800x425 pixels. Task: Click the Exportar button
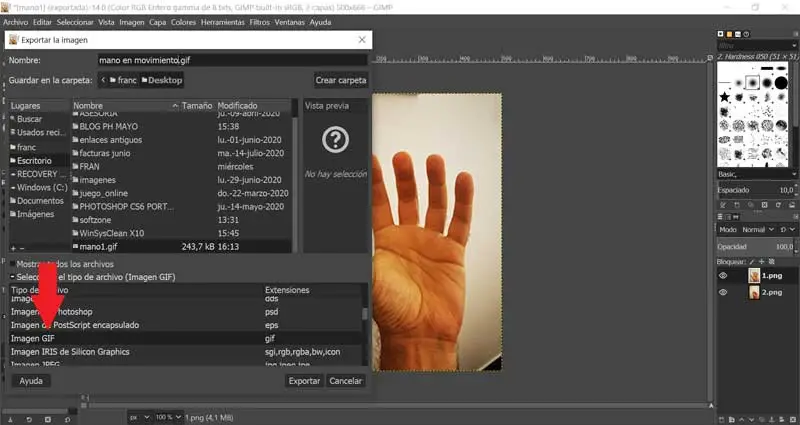304,381
